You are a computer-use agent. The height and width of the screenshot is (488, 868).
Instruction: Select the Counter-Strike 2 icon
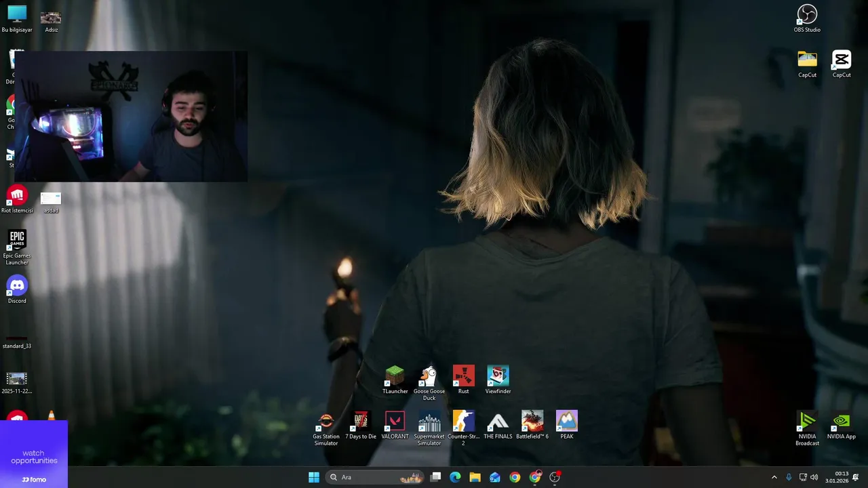click(x=463, y=428)
